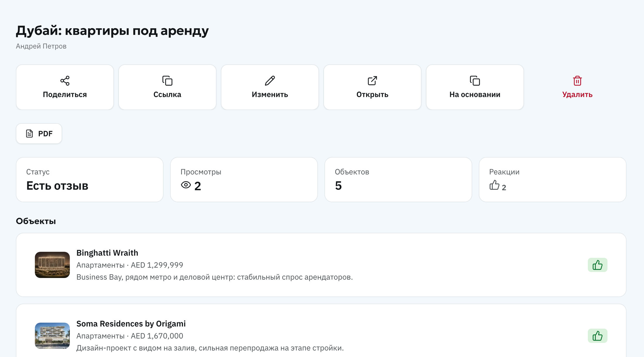Click the Business Bay description text
This screenshot has height=357, width=644.
[215, 277]
